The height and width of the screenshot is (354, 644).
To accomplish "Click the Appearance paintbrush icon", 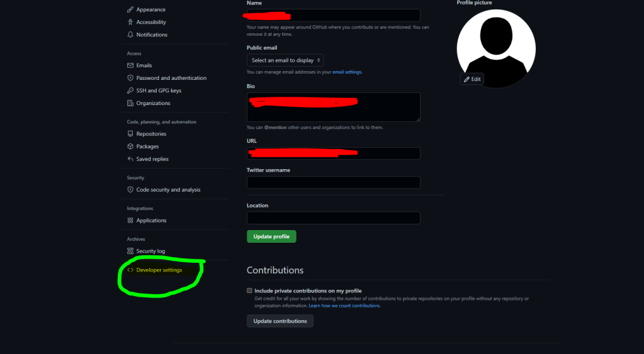I will point(130,9).
